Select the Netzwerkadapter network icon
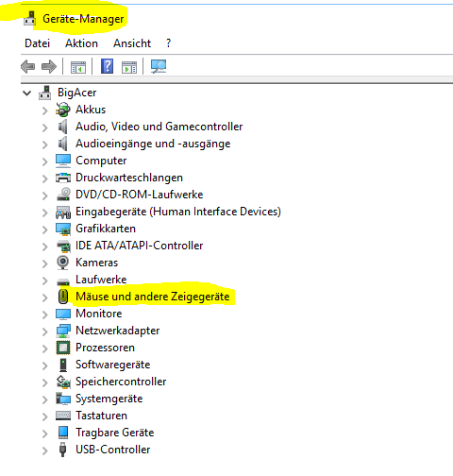This screenshot has height=476, width=453. point(63,331)
